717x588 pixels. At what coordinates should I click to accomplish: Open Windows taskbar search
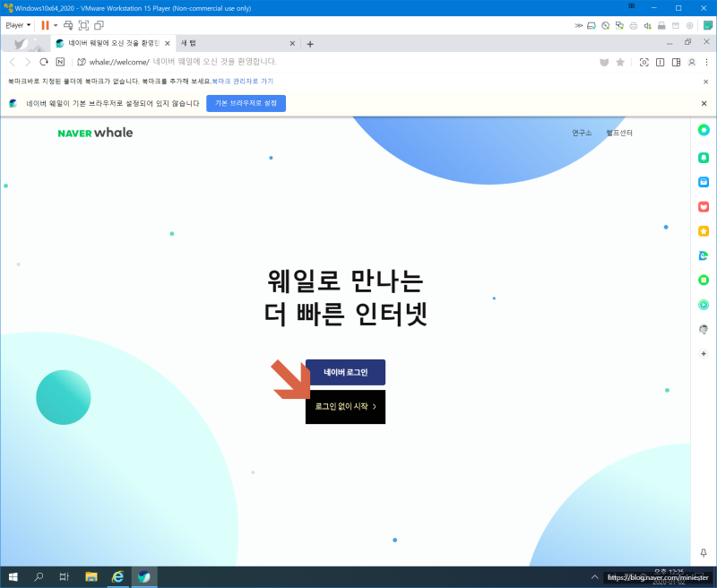pyautogui.click(x=39, y=577)
